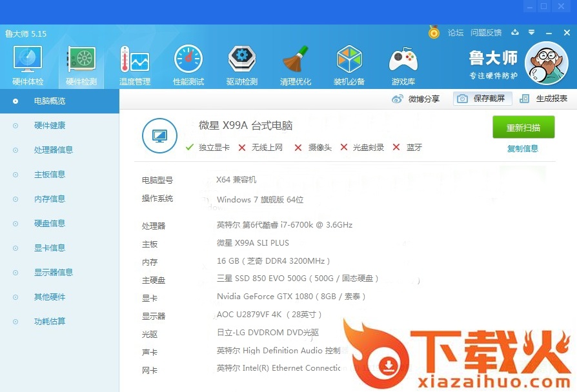Click the text Windows 7 旗舰版 64位

coord(260,200)
